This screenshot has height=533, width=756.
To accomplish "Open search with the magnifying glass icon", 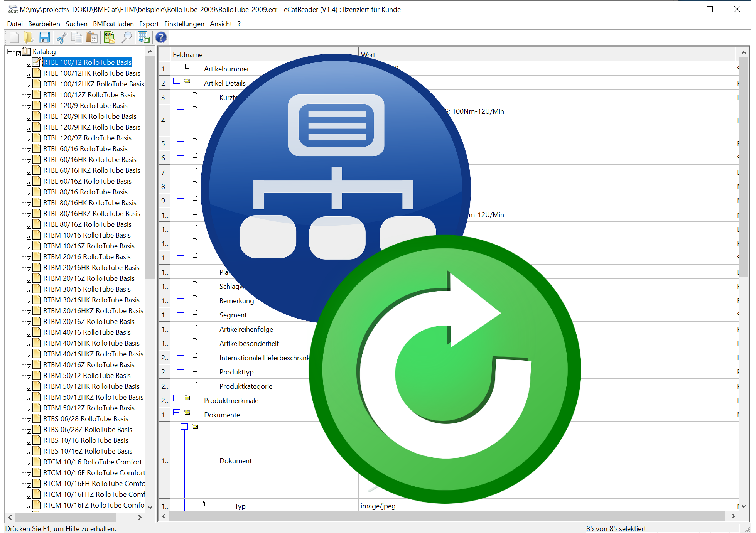I will tap(127, 37).
